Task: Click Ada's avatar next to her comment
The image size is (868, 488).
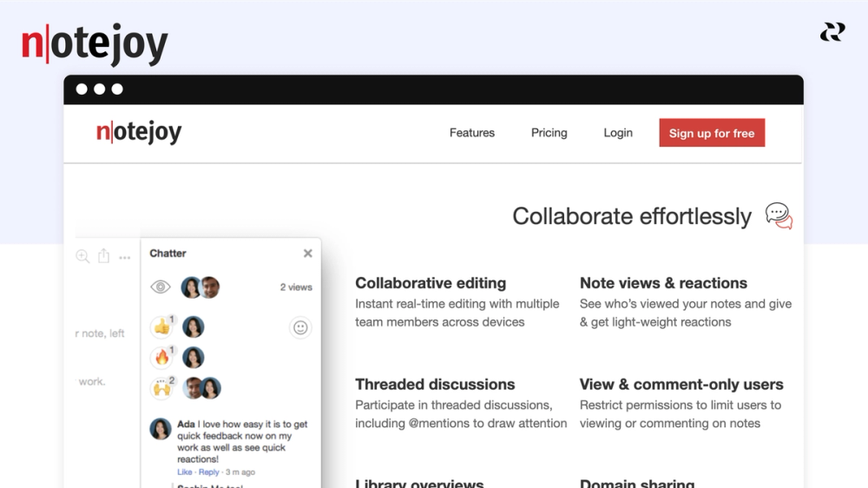Action: pyautogui.click(x=161, y=429)
